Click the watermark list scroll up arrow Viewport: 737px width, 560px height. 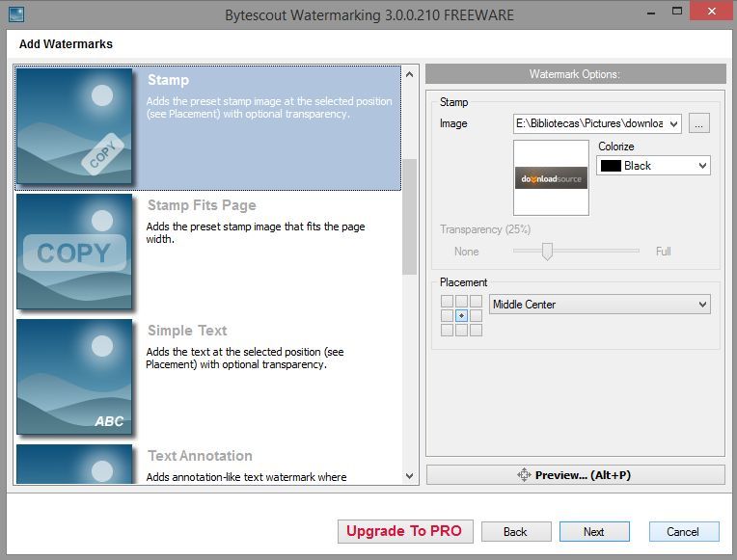409,74
